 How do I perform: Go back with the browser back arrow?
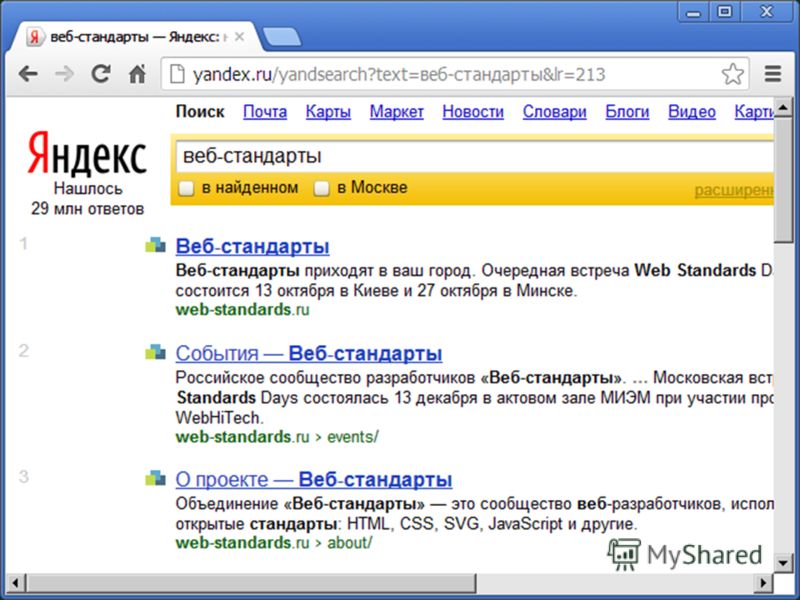pos(28,74)
